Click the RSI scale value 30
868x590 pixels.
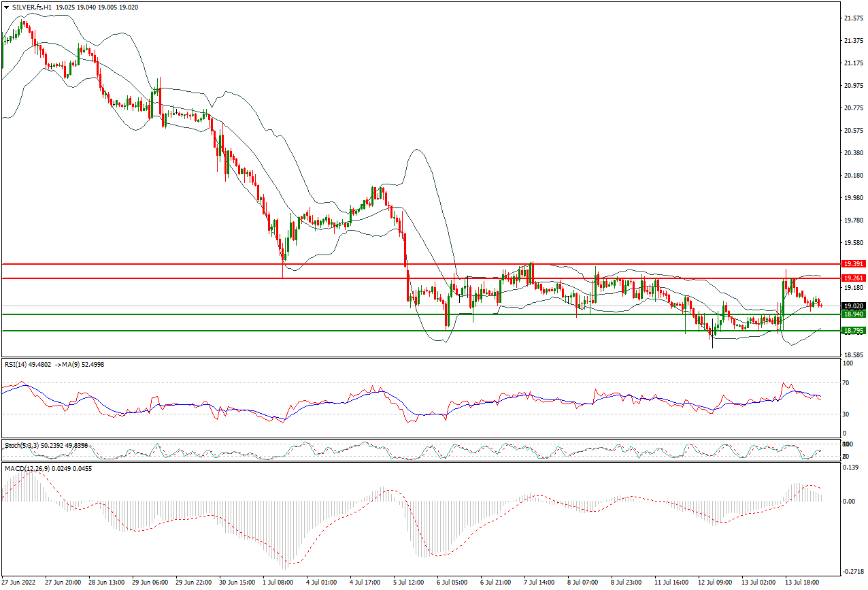coord(846,414)
